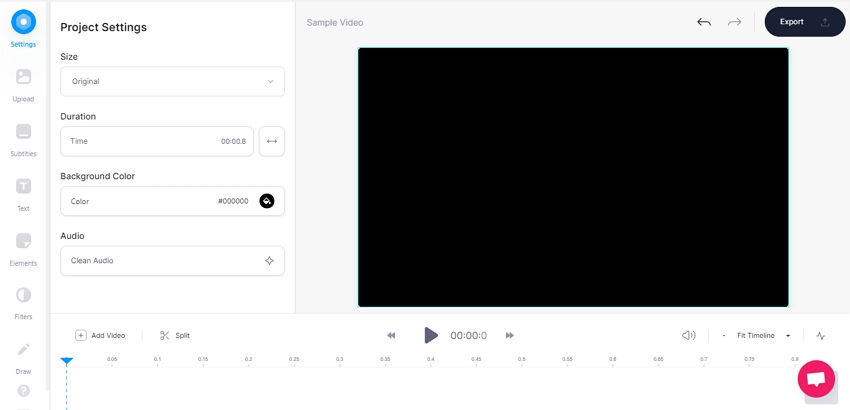Click the Split scissors tool

click(x=175, y=336)
